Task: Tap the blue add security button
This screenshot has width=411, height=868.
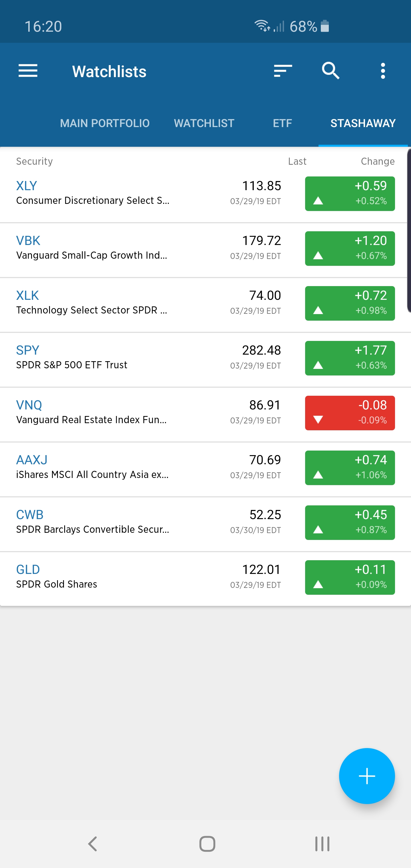Action: [x=367, y=776]
